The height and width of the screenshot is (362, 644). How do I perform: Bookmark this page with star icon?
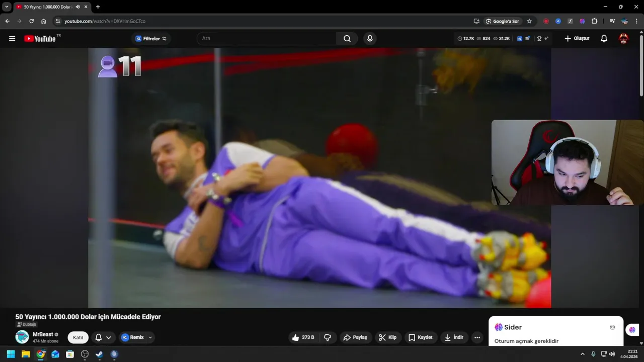(x=529, y=21)
